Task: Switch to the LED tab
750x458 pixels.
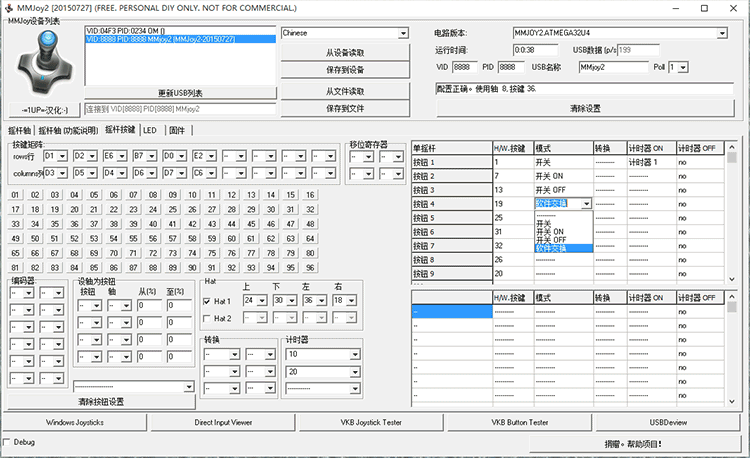Action: pos(149,130)
